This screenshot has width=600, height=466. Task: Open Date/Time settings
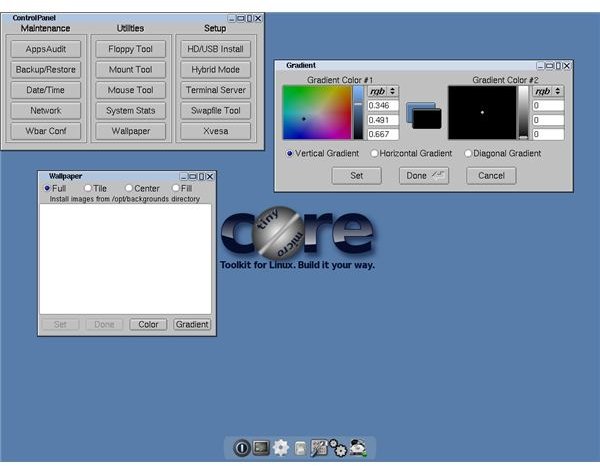pyautogui.click(x=46, y=90)
